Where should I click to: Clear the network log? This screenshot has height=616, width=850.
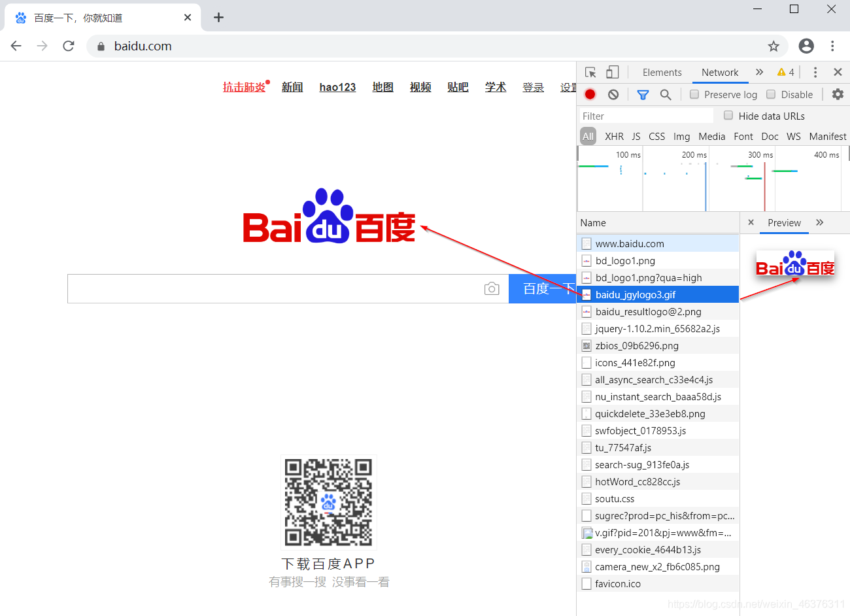tap(613, 94)
